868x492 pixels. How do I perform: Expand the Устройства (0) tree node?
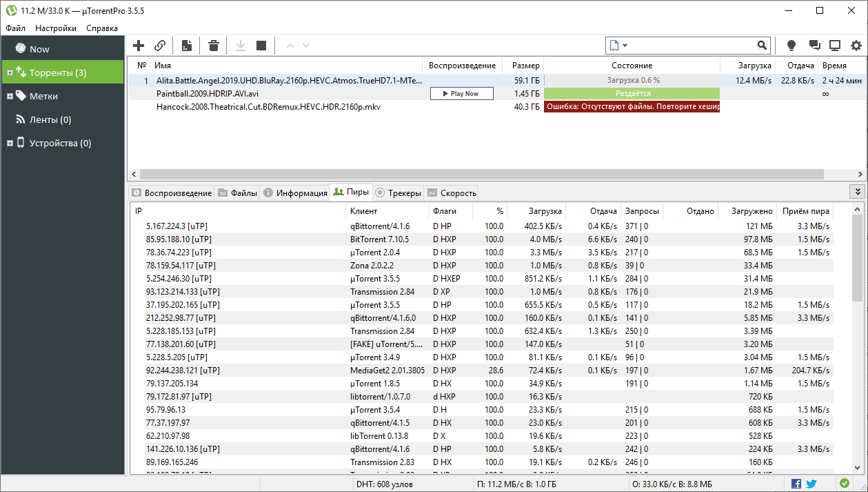tap(10, 143)
